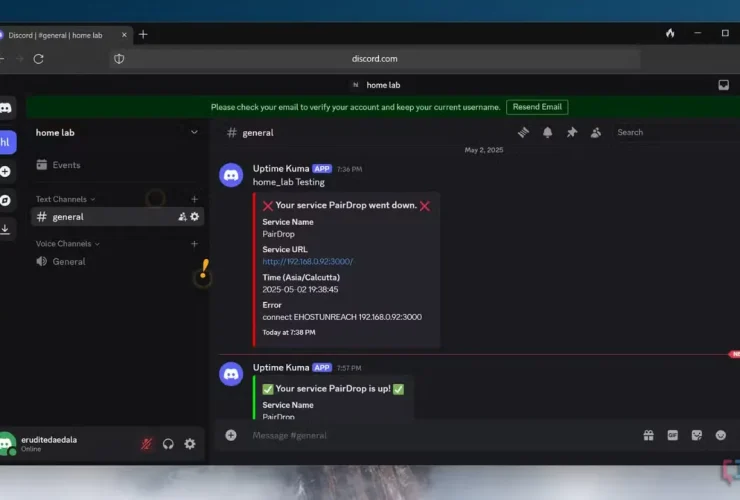
Task: Open the sticker picker icon
Action: [697, 435]
